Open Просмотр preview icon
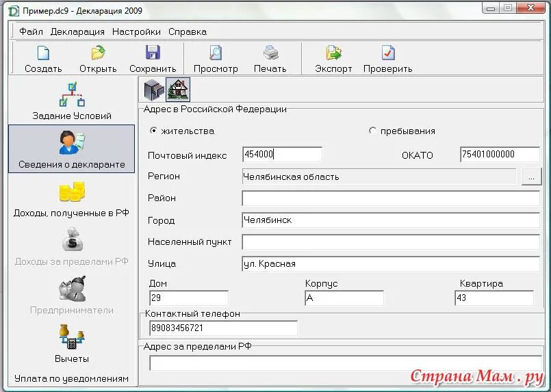 pos(216,53)
